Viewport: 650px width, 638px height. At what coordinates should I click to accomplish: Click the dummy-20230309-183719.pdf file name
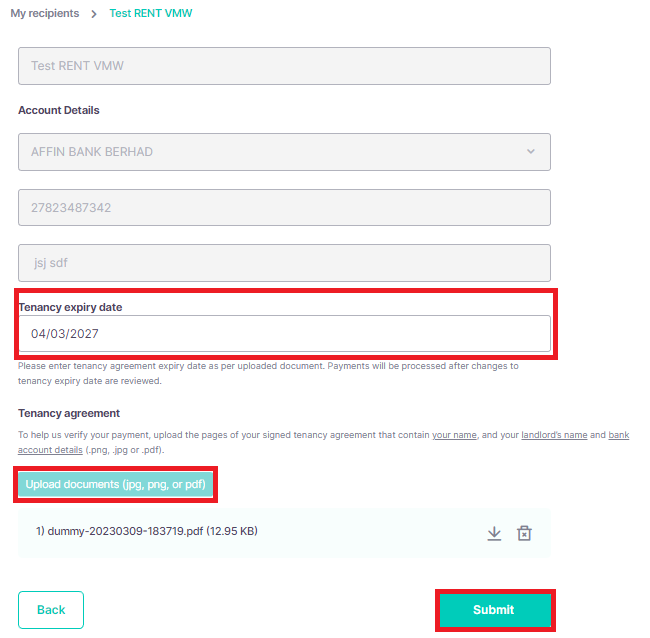(x=137, y=532)
